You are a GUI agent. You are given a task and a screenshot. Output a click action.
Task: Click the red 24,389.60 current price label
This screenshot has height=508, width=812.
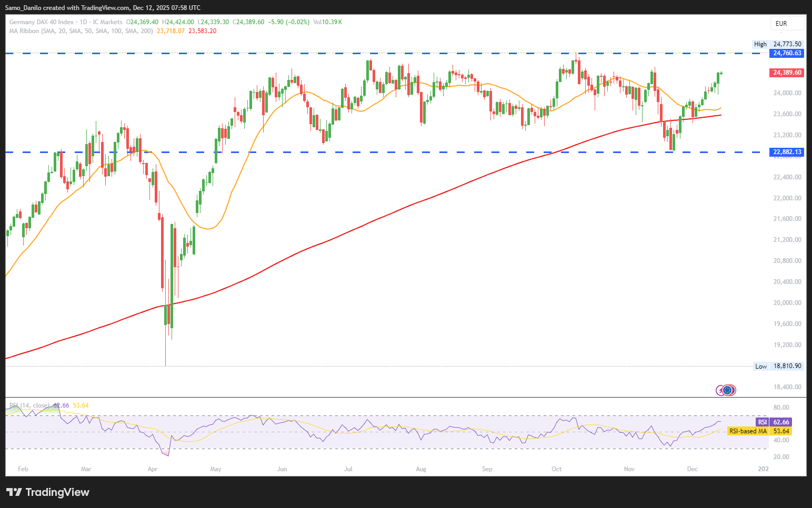coord(787,73)
